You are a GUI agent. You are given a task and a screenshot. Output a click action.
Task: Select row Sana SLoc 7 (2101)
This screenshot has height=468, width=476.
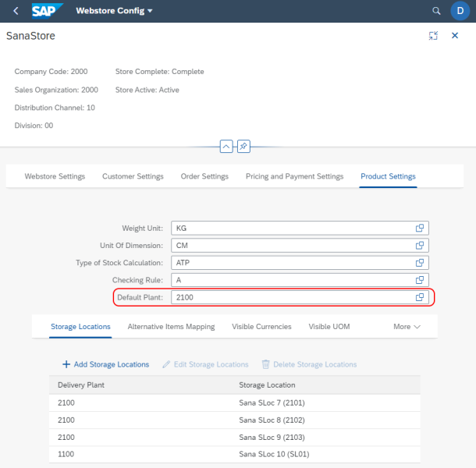[235, 403]
